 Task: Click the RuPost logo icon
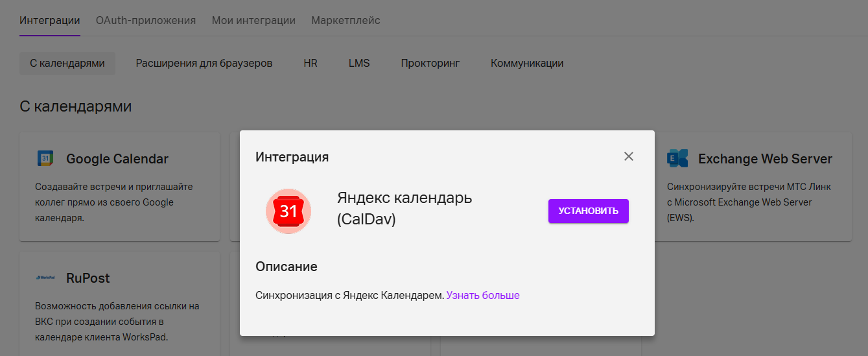click(45, 278)
